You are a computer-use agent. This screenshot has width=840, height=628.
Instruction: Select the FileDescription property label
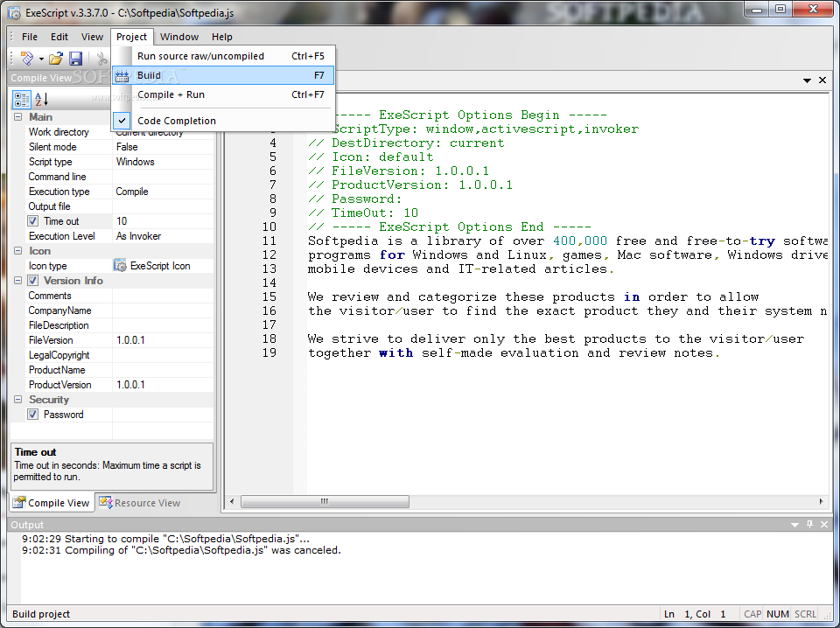59,325
